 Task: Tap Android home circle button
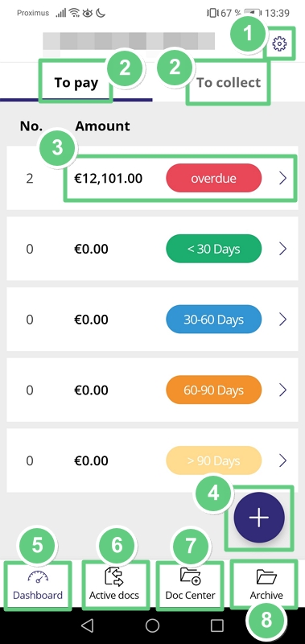[x=152, y=625]
